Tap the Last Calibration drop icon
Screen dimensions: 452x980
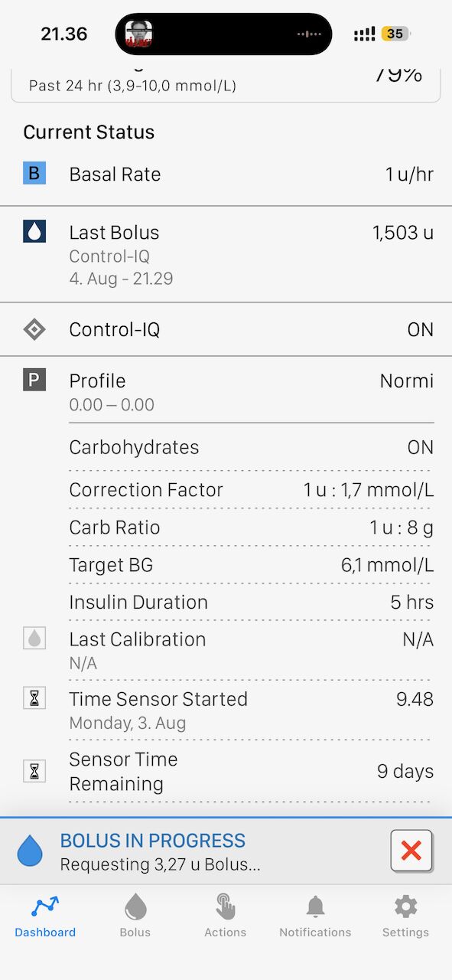(34, 638)
